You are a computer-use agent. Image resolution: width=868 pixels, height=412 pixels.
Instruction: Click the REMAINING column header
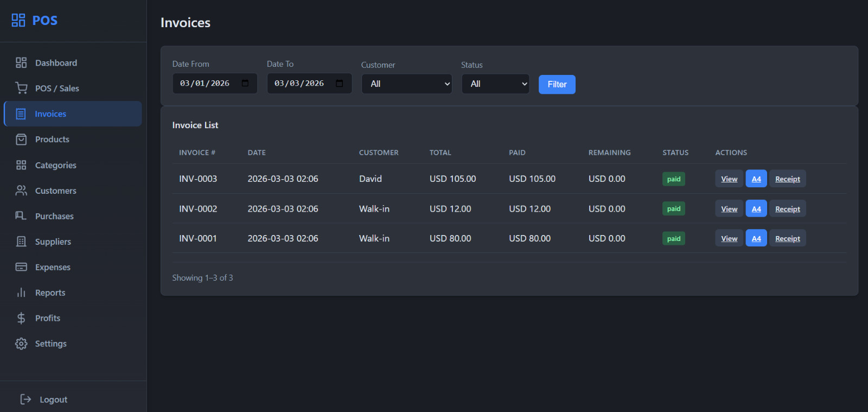click(x=610, y=153)
